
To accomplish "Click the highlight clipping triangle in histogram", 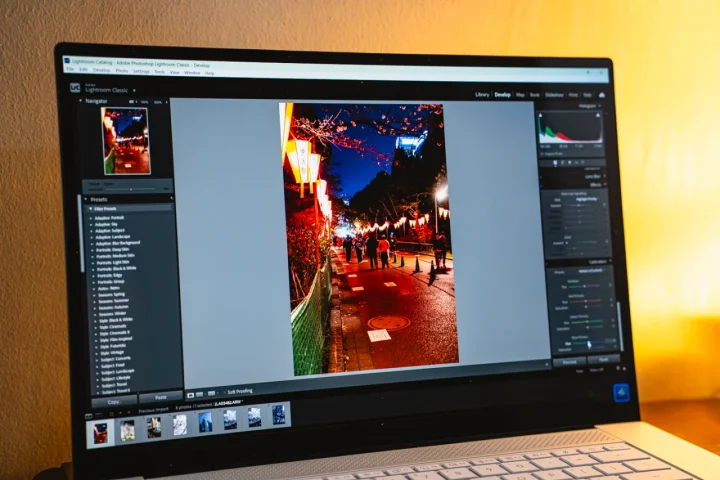I will (x=598, y=115).
